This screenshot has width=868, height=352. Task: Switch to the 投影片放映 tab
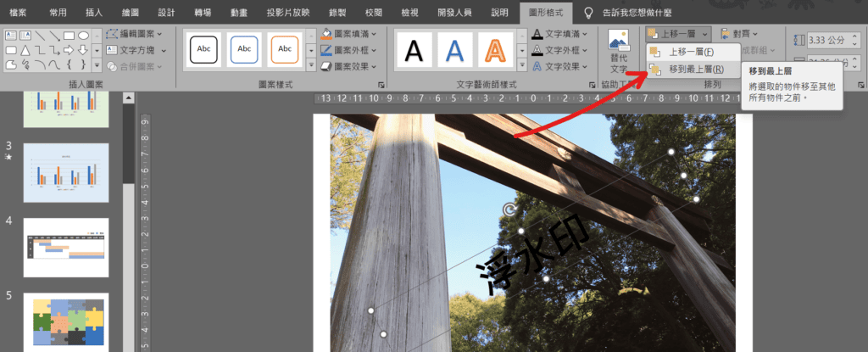(288, 12)
